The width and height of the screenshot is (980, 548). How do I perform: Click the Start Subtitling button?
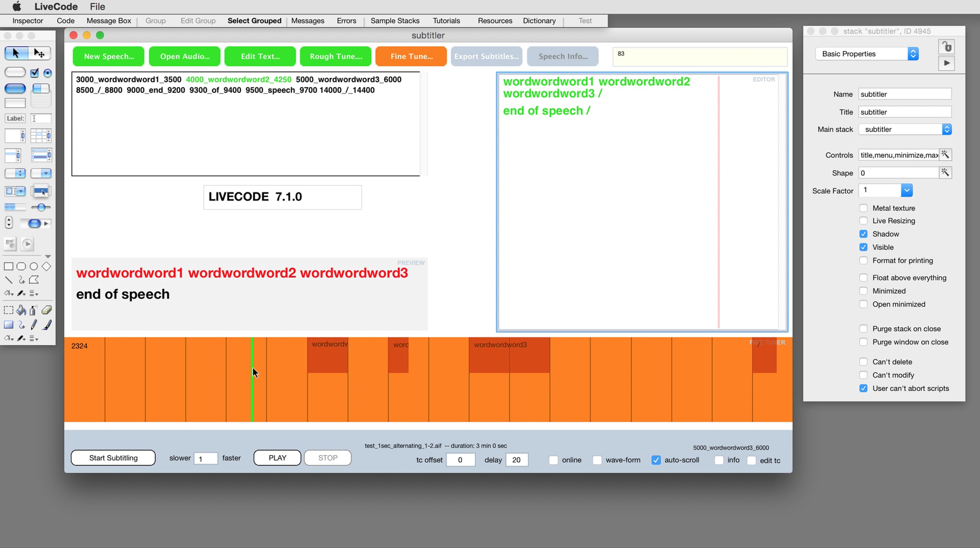(113, 458)
